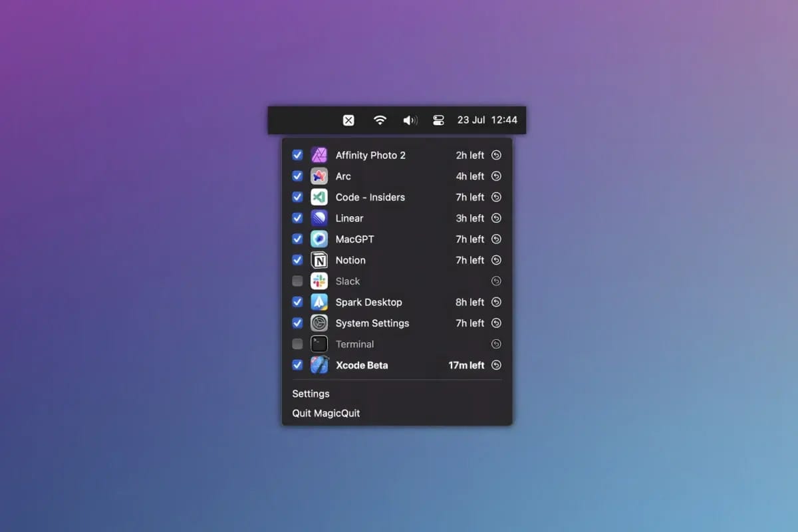
Task: Click the Affinity Photo 2 app icon
Action: 319,155
